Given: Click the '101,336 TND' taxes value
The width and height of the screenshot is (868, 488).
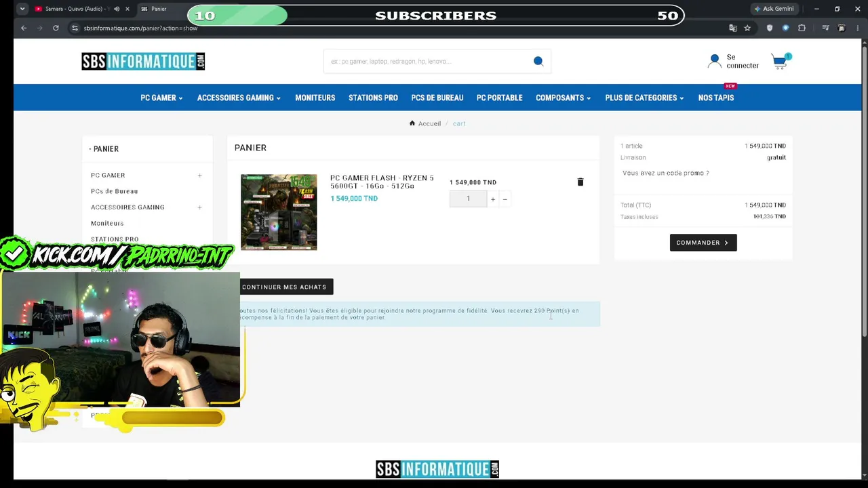Looking at the screenshot, I should (770, 217).
